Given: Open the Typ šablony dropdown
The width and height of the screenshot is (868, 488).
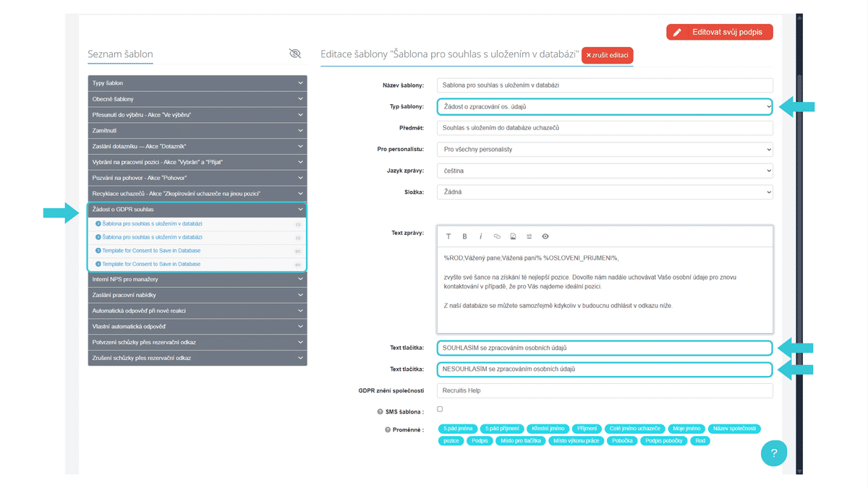Looking at the screenshot, I should pos(605,107).
